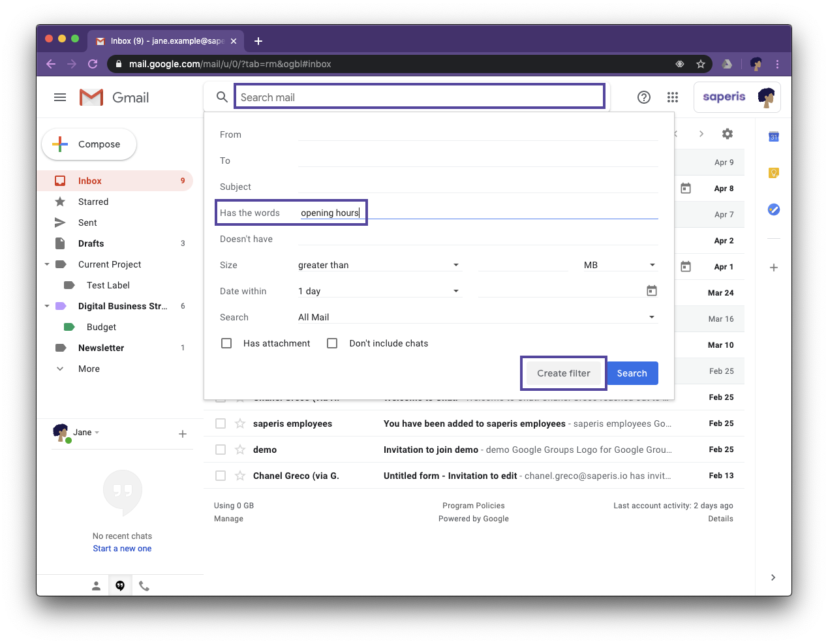Screen dimensions: 828x644
Task: Open the Size comparison dropdown showing greater than
Action: tap(378, 265)
